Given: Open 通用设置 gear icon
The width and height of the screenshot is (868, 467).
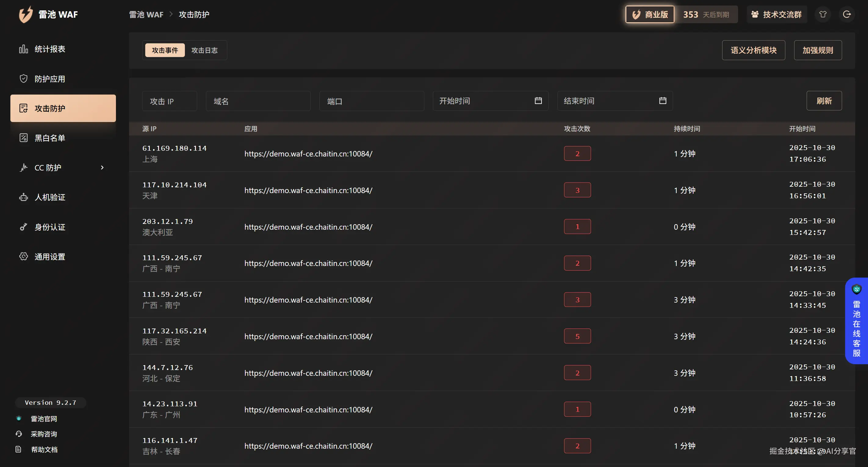Looking at the screenshot, I should (x=23, y=257).
